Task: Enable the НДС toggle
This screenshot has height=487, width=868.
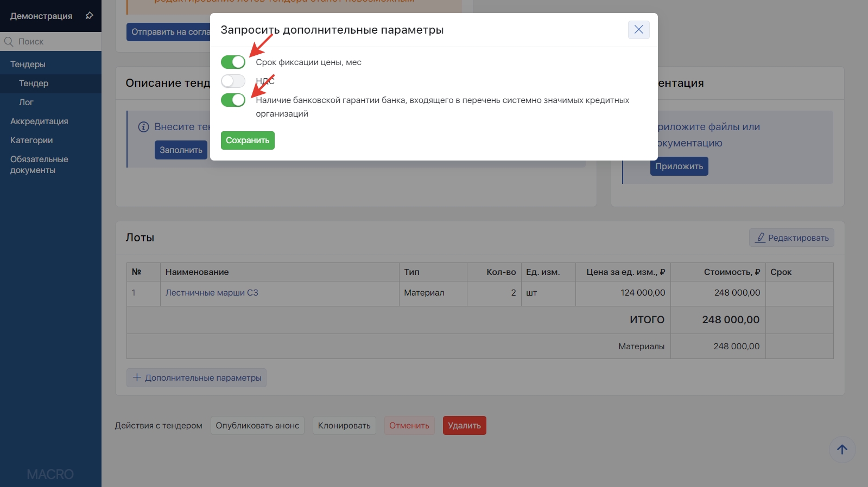Action: pyautogui.click(x=233, y=81)
